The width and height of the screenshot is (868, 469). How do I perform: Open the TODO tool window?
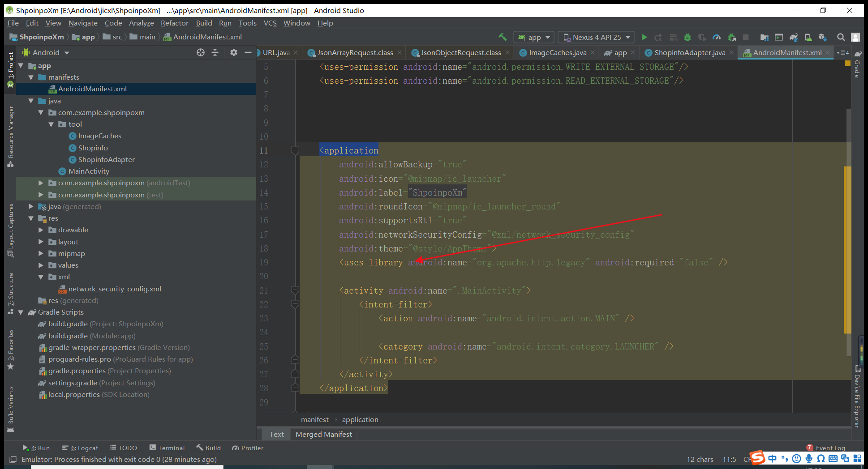[x=124, y=448]
